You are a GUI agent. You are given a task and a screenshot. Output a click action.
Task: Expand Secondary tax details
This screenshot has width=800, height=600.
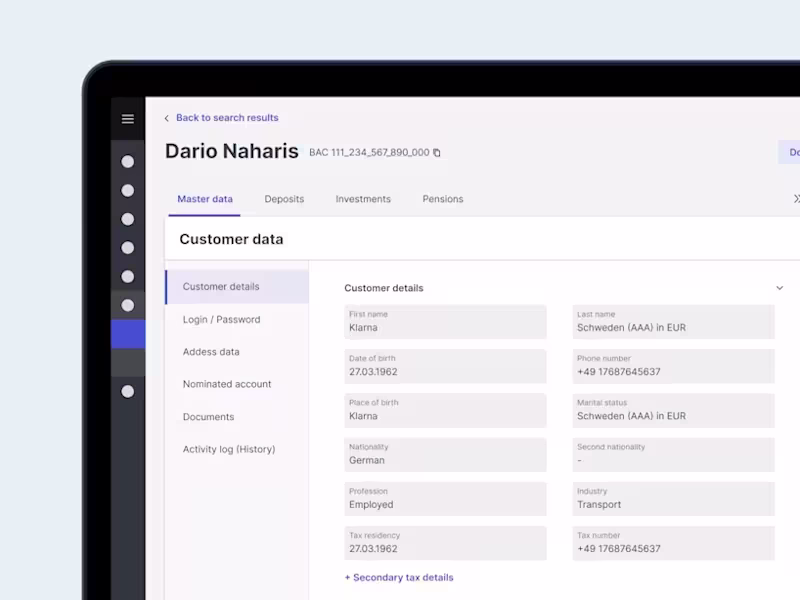coord(398,577)
